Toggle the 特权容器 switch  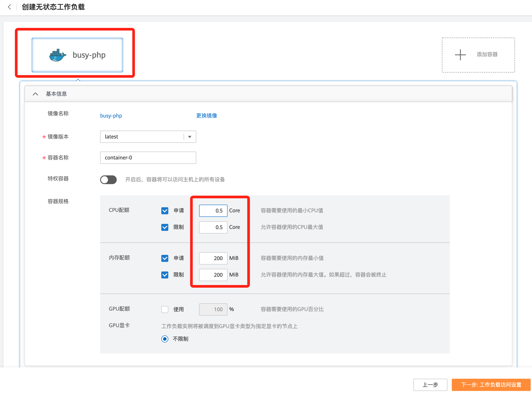point(108,180)
